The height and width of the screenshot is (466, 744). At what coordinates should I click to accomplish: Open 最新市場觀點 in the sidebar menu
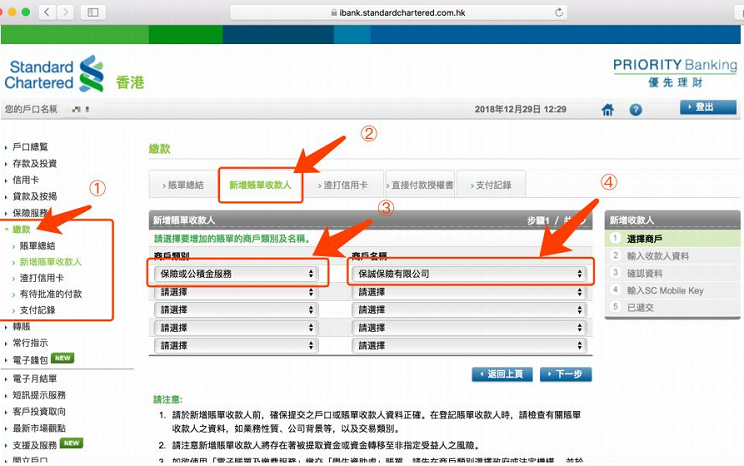point(39,428)
